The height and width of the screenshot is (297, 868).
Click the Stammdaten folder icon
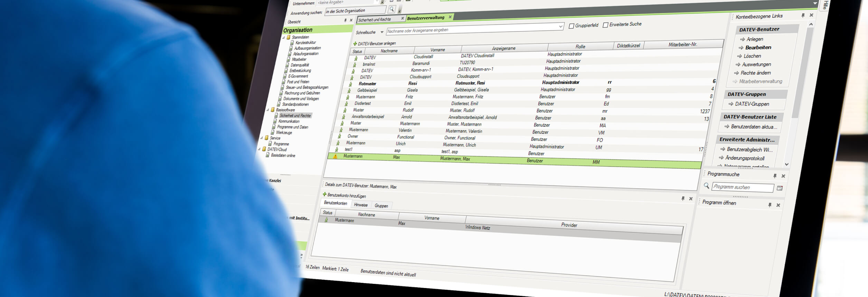289,37
